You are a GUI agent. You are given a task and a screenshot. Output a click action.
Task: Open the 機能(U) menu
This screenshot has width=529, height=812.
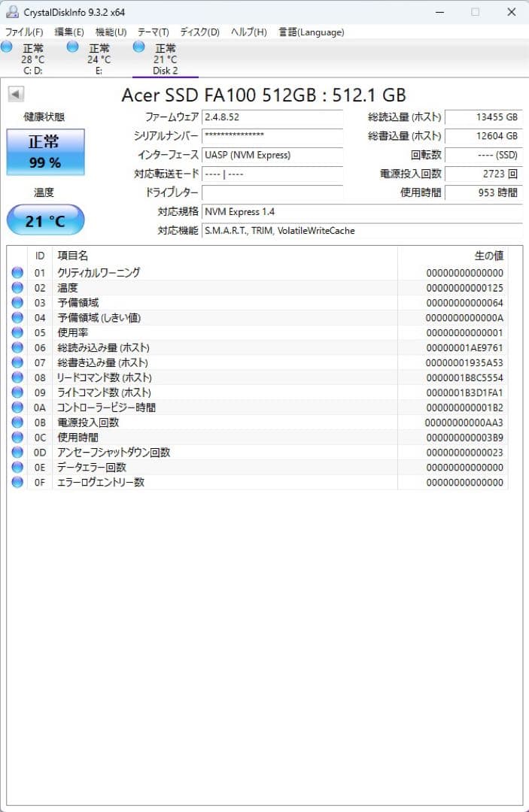[x=111, y=32]
